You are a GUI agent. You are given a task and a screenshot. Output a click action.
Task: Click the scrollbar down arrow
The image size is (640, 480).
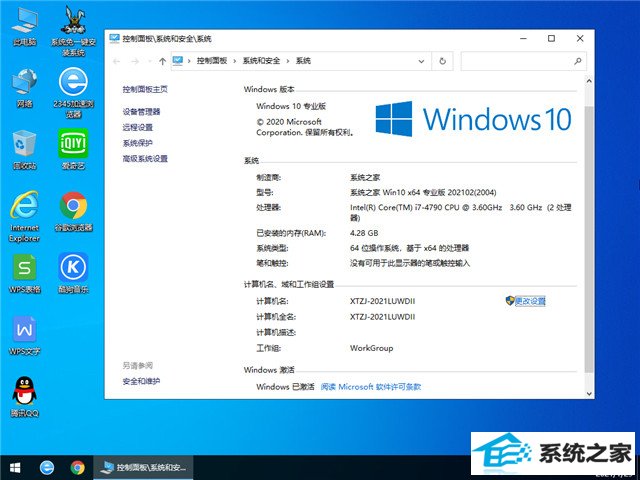(589, 393)
